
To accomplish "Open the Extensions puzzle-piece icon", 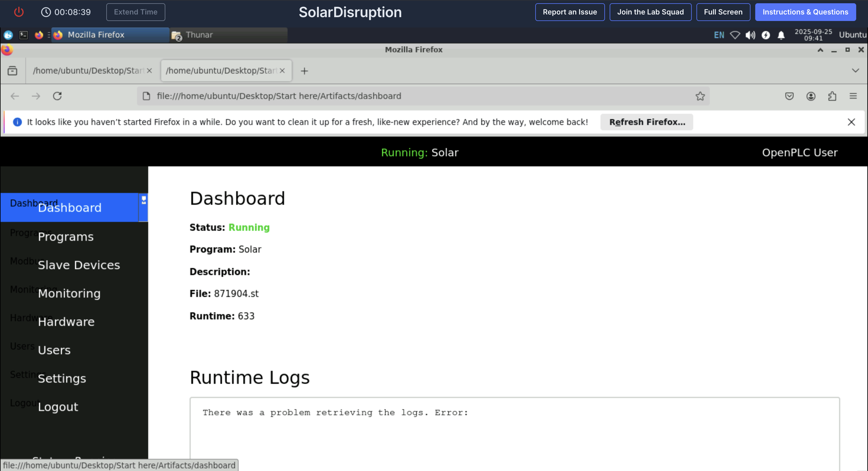I will point(832,96).
